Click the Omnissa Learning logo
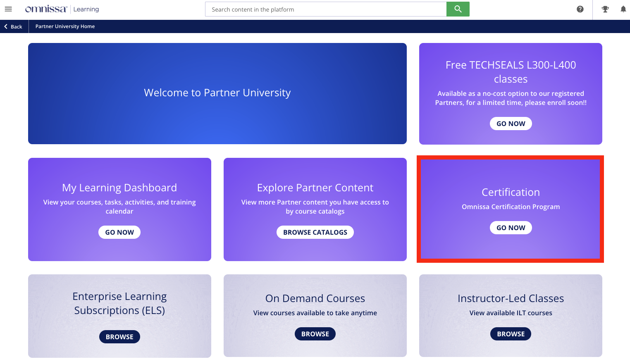 [62, 9]
